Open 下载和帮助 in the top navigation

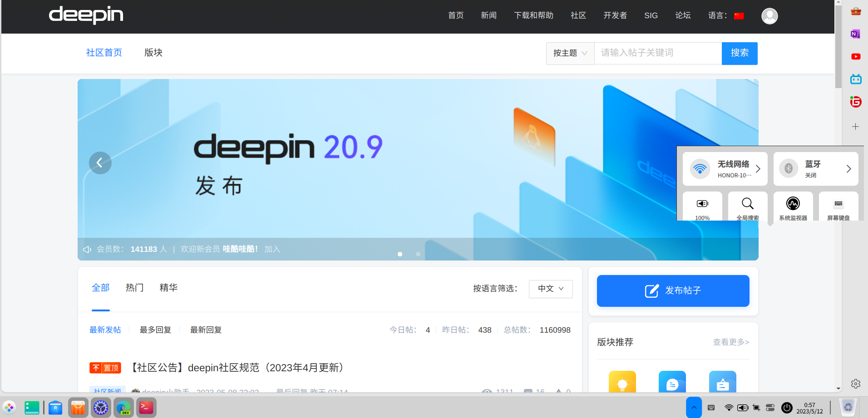click(x=533, y=15)
